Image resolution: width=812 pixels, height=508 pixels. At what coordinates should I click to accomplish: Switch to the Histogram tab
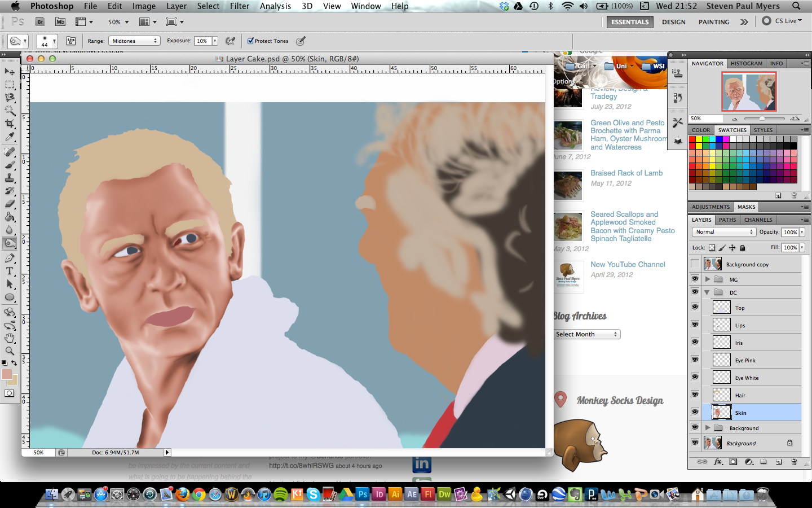point(746,63)
